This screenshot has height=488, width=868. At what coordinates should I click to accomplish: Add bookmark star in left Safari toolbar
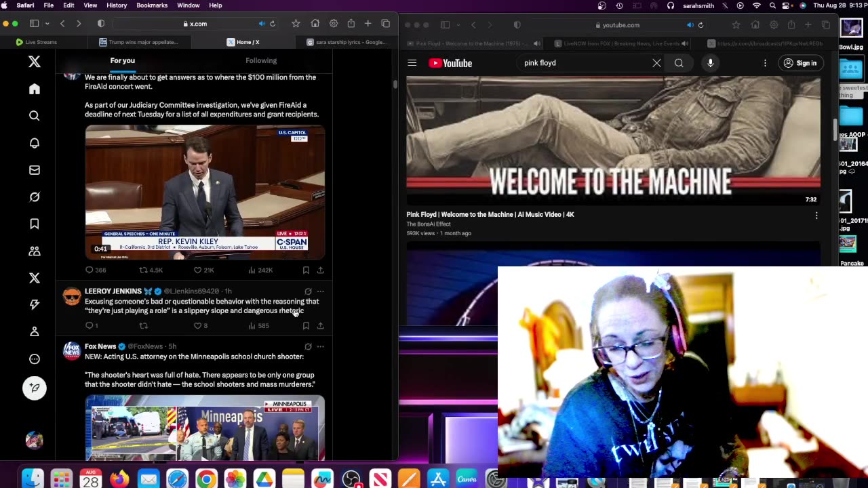pos(296,24)
